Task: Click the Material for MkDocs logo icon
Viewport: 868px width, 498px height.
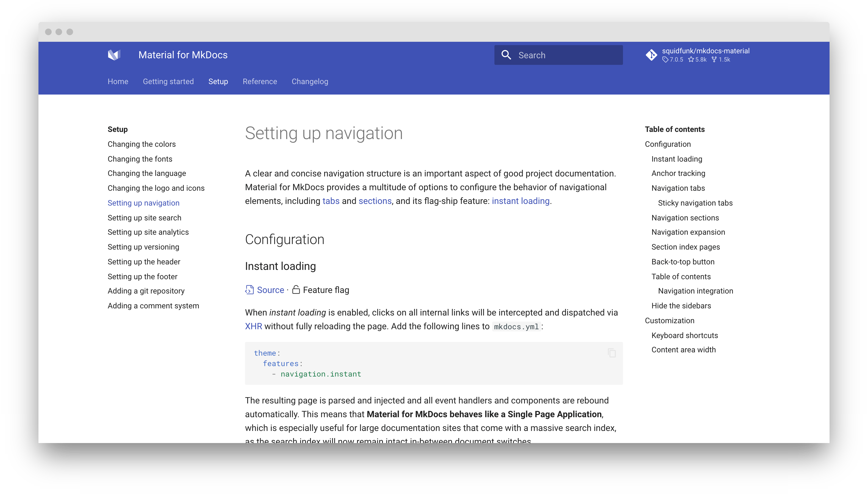Action: 114,55
